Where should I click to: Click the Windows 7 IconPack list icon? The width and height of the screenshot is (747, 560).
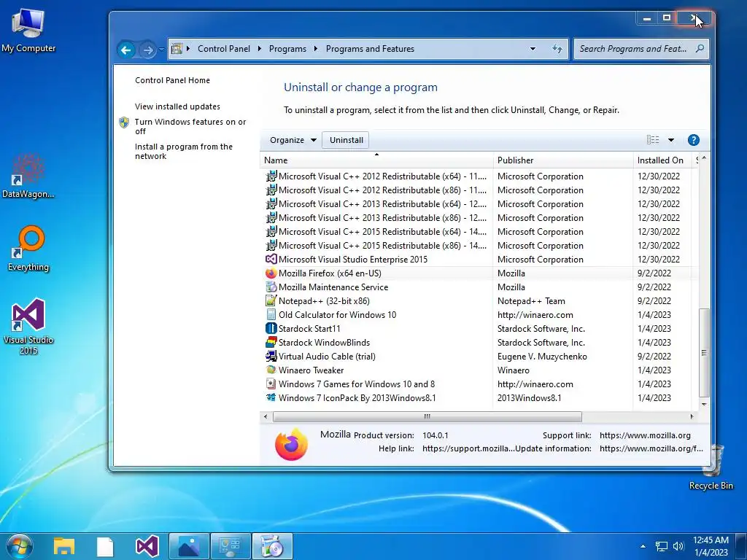pyautogui.click(x=271, y=397)
